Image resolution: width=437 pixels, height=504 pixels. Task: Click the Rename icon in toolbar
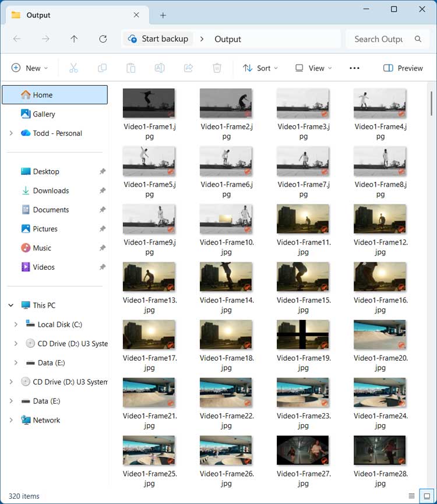pos(160,68)
